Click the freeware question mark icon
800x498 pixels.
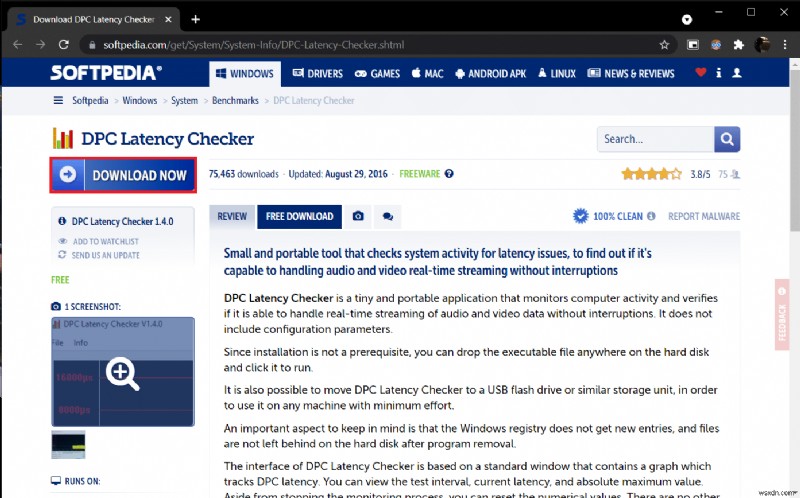click(449, 174)
